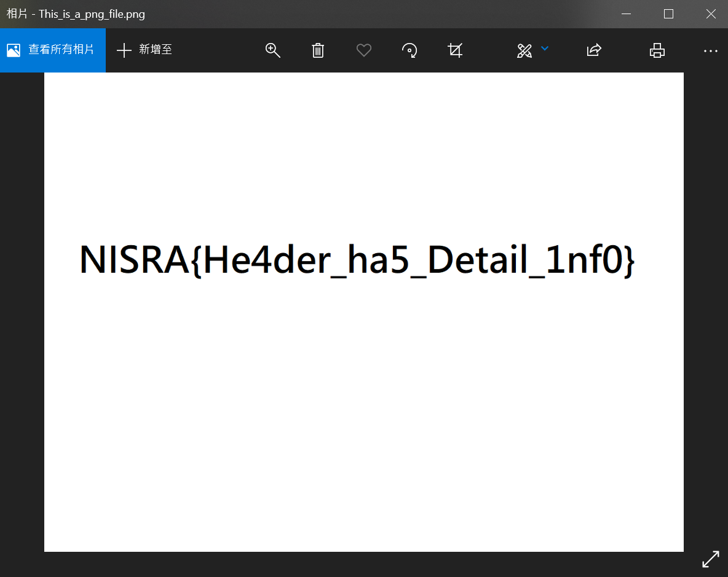
Task: Maximize the Photos window
Action: tap(668, 14)
